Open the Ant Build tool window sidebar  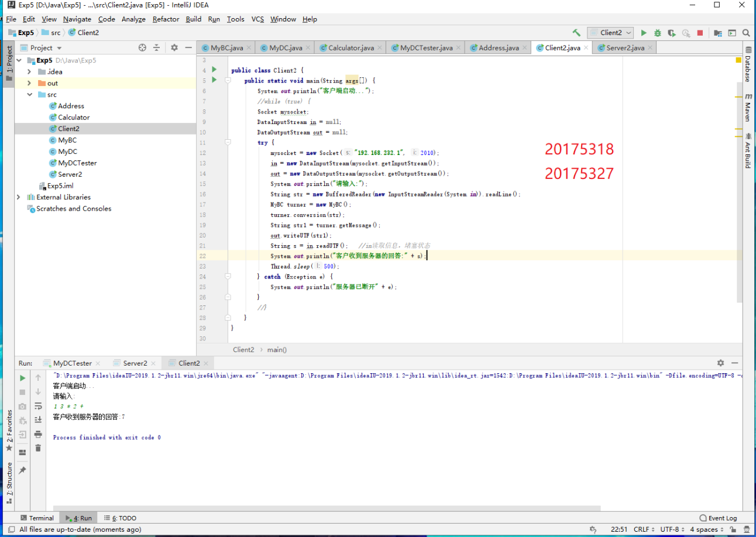748,151
